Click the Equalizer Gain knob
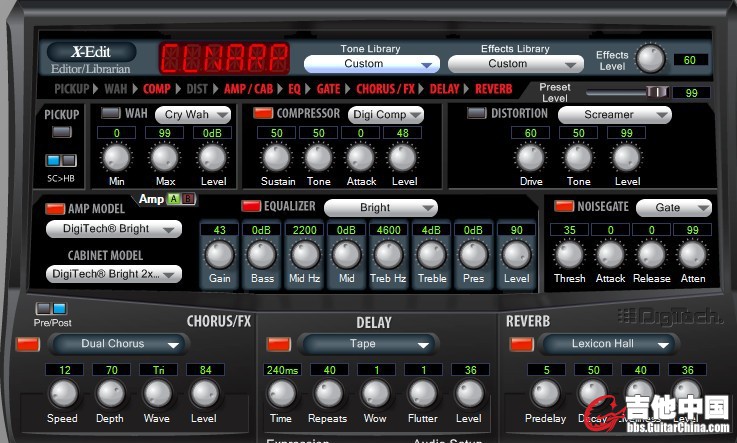The image size is (737, 443). click(219, 254)
